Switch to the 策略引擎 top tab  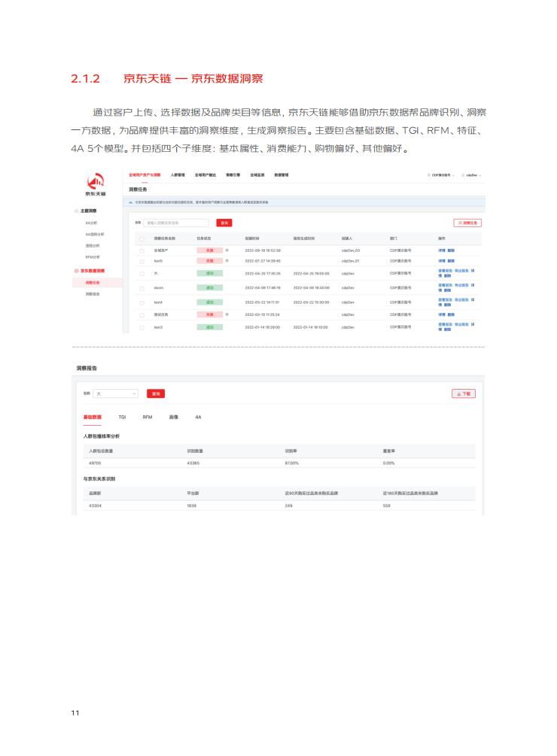pos(233,175)
